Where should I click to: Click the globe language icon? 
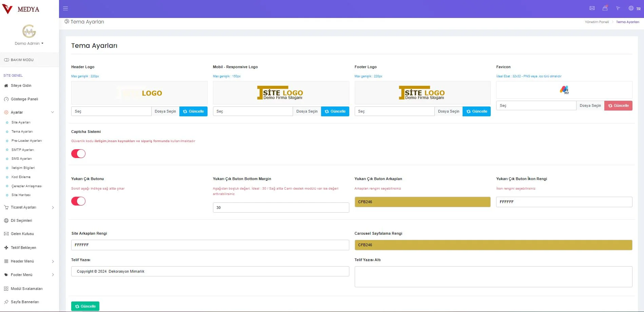click(631, 8)
